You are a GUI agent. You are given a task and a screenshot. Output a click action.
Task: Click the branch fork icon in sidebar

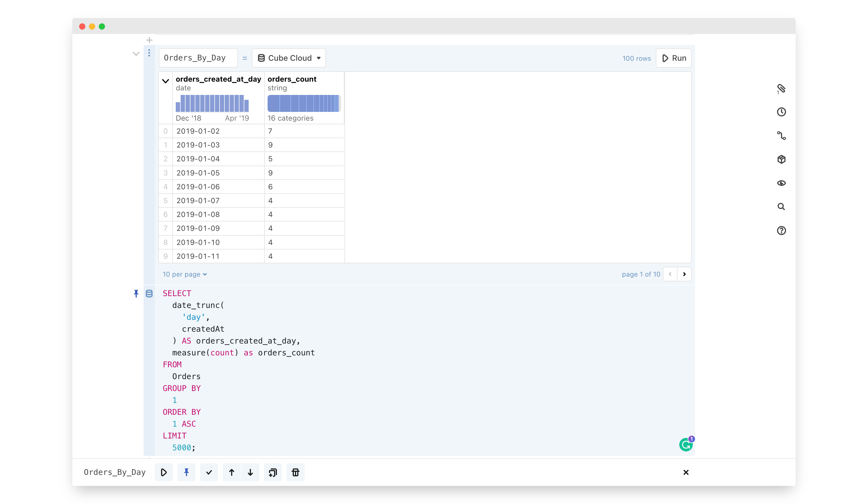pyautogui.click(x=781, y=136)
